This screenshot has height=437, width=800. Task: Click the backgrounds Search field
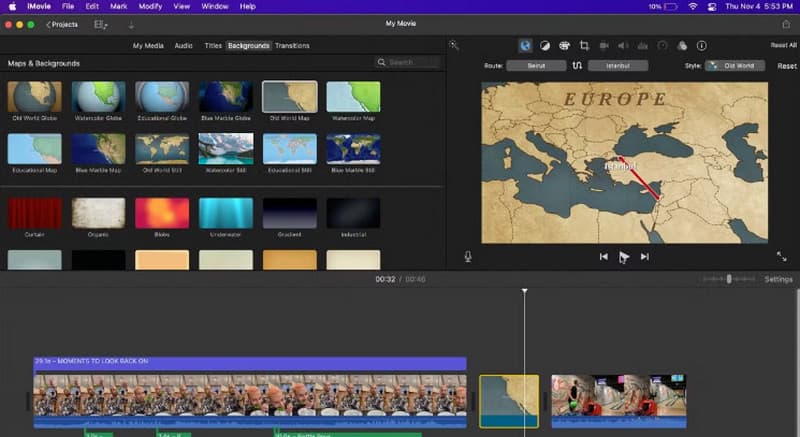408,62
